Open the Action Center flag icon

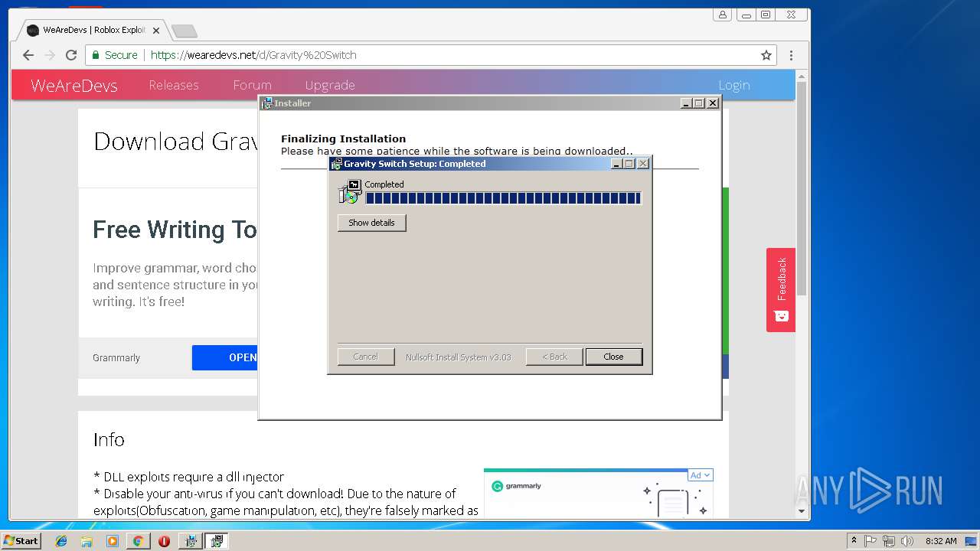(871, 541)
